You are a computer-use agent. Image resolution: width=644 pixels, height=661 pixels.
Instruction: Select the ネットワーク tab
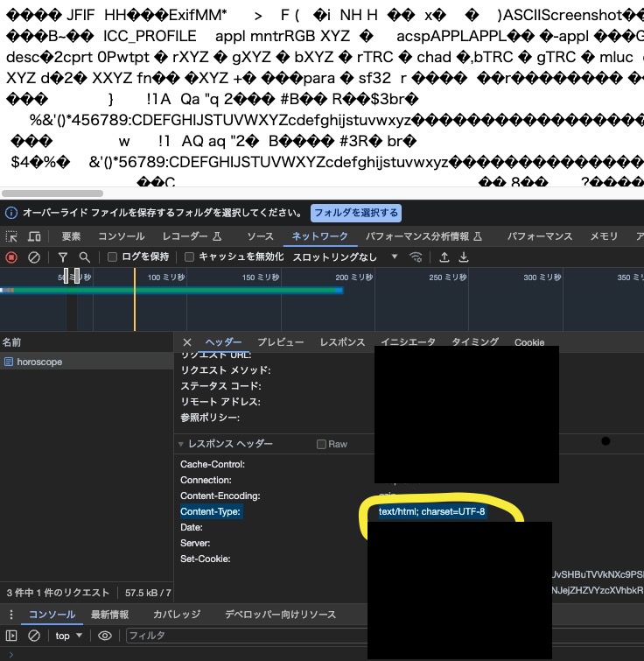pos(319,236)
